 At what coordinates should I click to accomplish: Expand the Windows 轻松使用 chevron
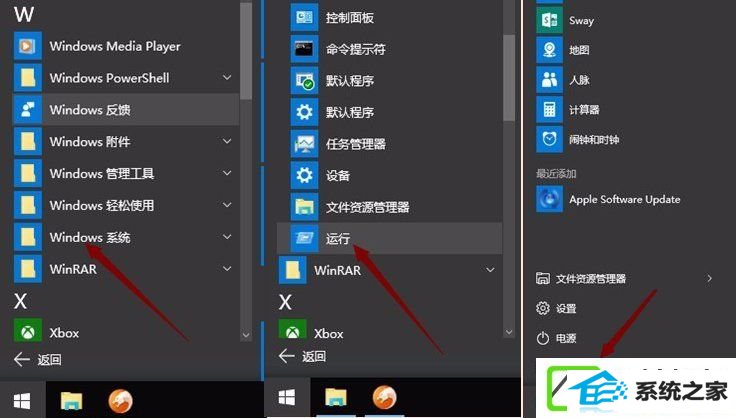[x=227, y=205]
